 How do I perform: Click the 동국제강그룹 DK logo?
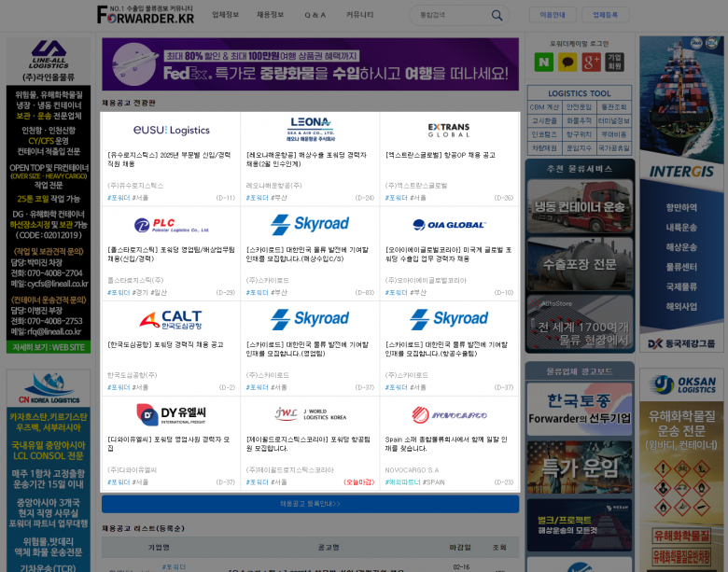pos(681,344)
